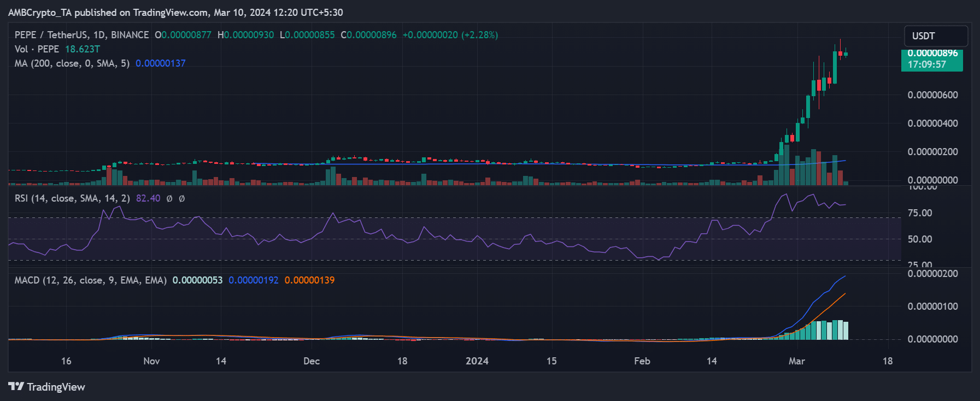Open the USDT currency selector
Screen dimensions: 980x401
pos(936,36)
